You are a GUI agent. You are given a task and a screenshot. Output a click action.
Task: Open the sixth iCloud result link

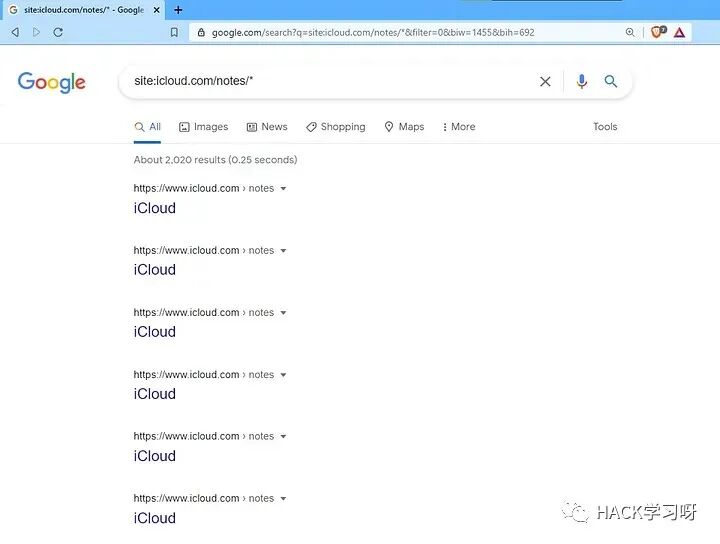click(155, 518)
